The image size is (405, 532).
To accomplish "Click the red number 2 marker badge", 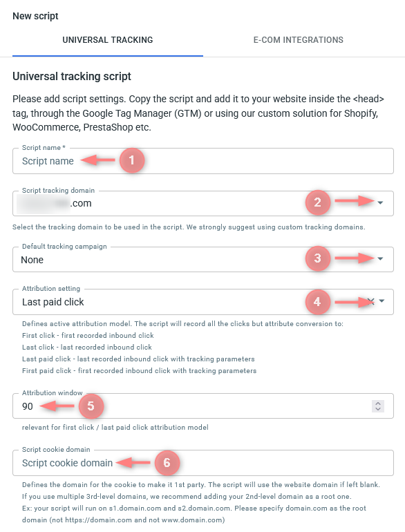I will coord(317,202).
